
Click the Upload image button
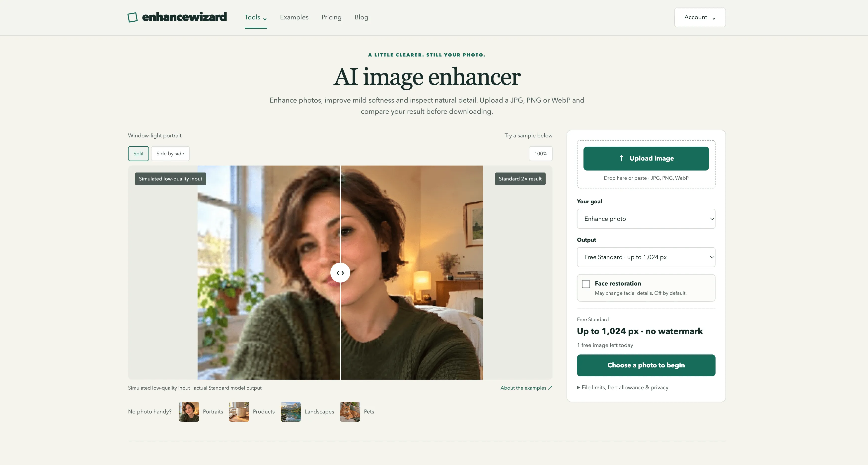click(646, 158)
